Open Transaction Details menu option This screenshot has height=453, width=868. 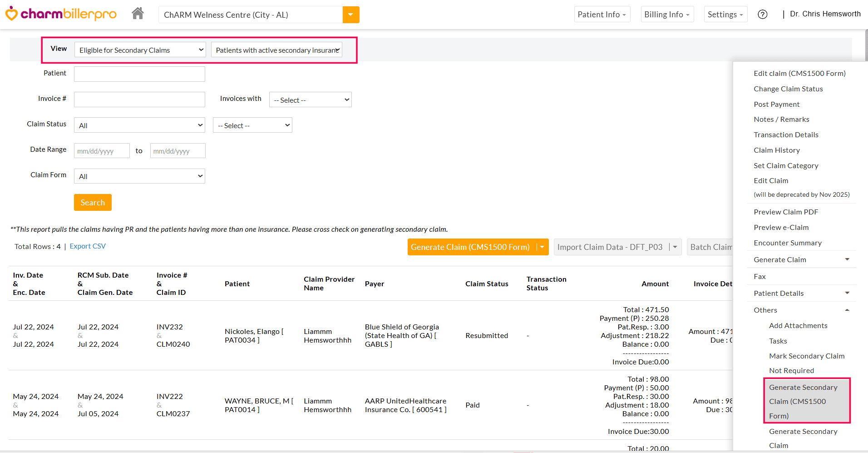pos(786,135)
